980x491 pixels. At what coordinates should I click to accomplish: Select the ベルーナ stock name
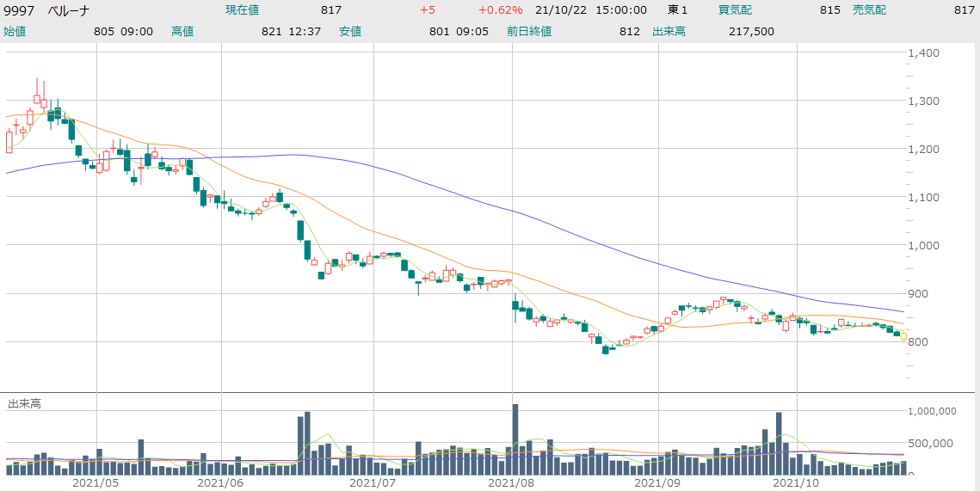point(68,10)
